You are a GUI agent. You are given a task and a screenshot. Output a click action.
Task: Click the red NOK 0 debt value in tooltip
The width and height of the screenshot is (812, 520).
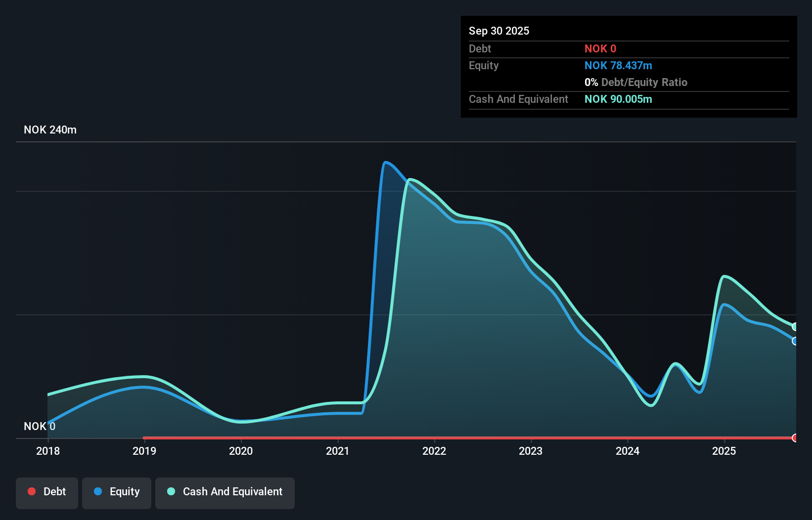[x=600, y=48]
